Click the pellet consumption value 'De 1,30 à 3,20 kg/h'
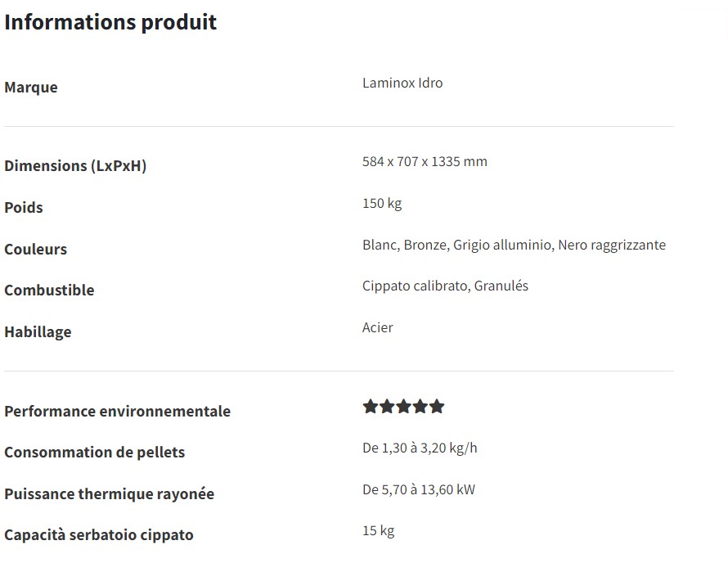This screenshot has height=563, width=728. (x=420, y=448)
